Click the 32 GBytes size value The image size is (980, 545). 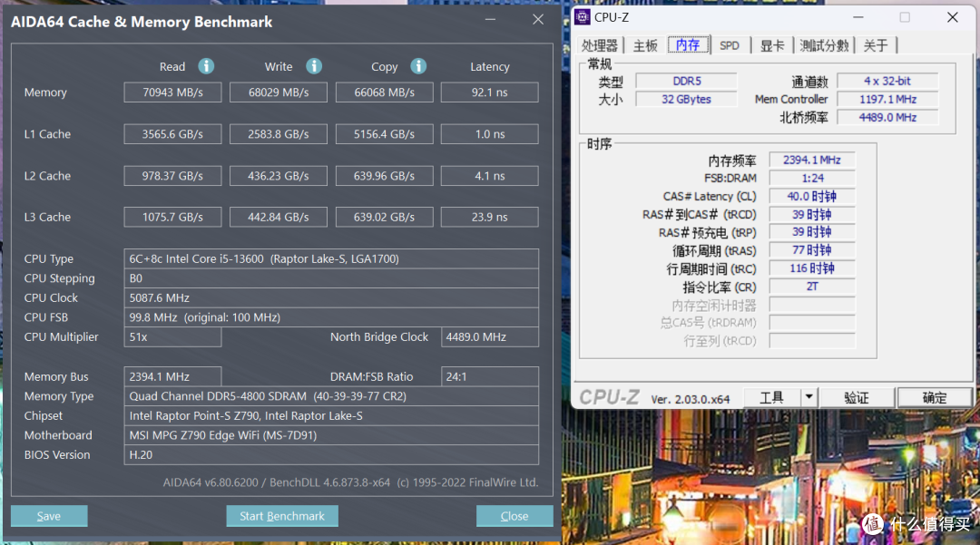tap(686, 99)
